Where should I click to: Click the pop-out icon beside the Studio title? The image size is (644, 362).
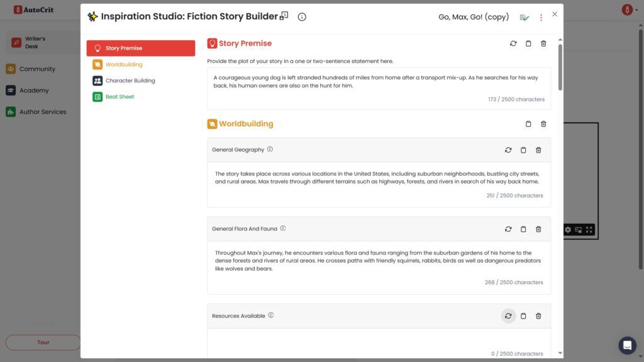284,15
